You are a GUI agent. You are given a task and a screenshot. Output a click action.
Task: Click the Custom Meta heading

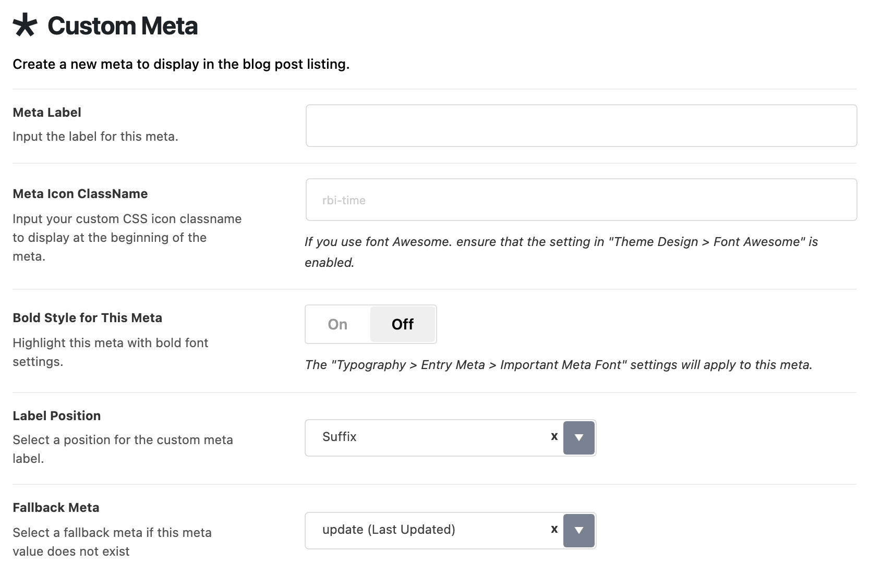[123, 26]
